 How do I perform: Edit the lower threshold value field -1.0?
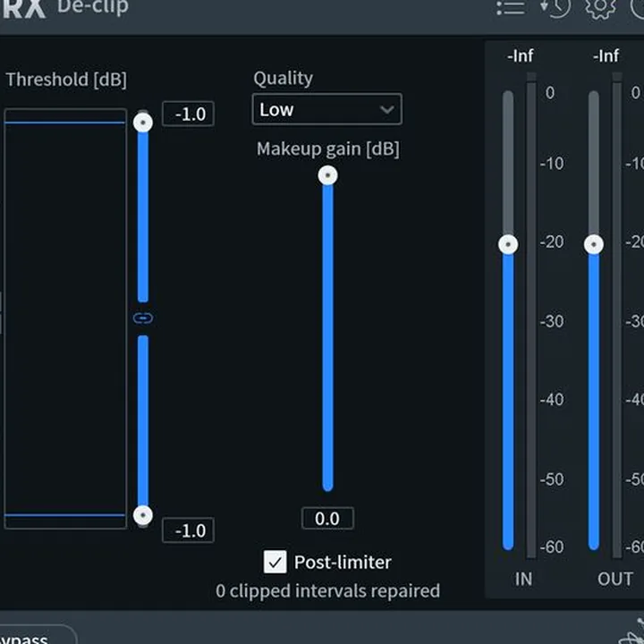188,530
